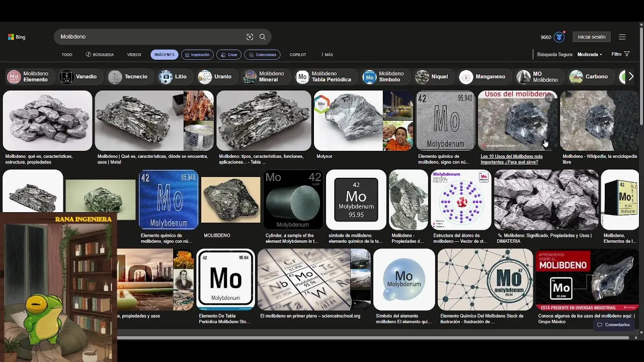Click the horizontal scrollbar at bottom
This screenshot has width=644, height=362.
(x=372, y=338)
